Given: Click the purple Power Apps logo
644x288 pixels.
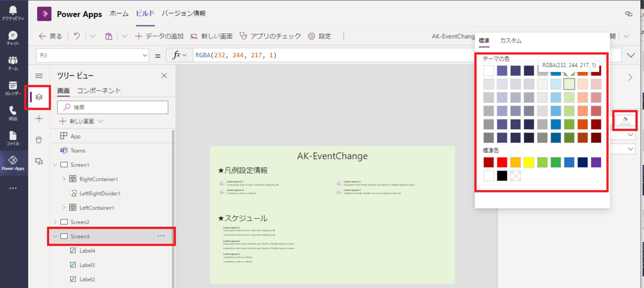Looking at the screenshot, I should coord(44,13).
